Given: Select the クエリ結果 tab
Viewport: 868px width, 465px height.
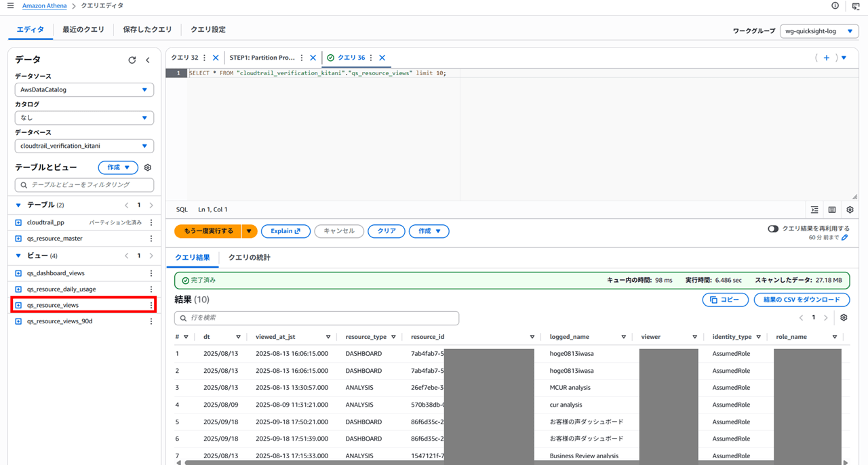Looking at the screenshot, I should [193, 258].
